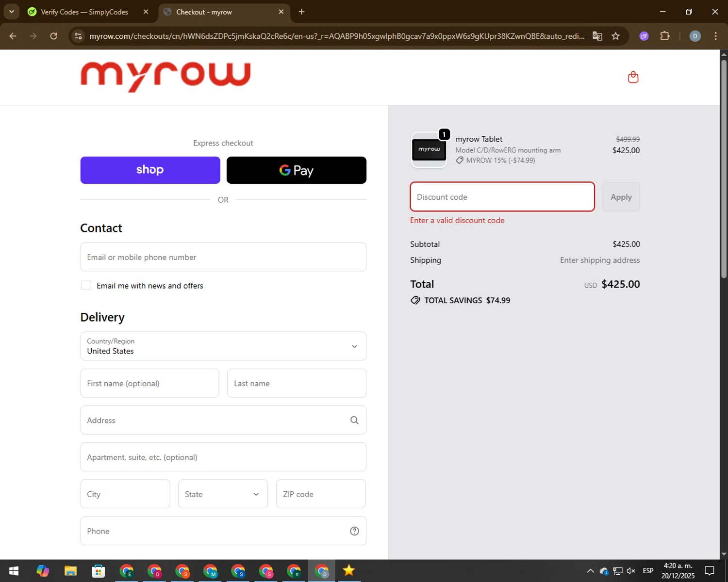Open the taskbar clock and date
The width and height of the screenshot is (728, 582).
[678, 571]
